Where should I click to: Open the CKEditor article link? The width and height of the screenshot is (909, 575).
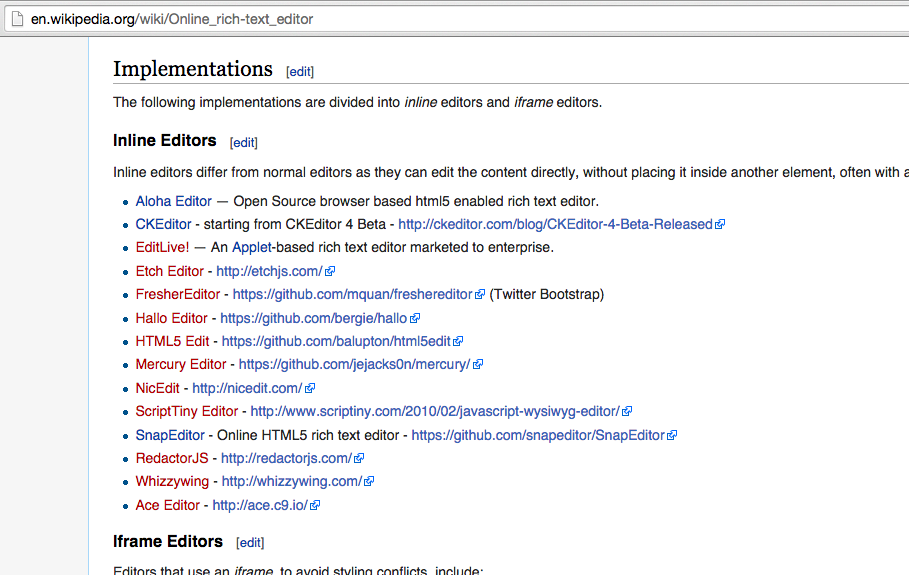[163, 224]
